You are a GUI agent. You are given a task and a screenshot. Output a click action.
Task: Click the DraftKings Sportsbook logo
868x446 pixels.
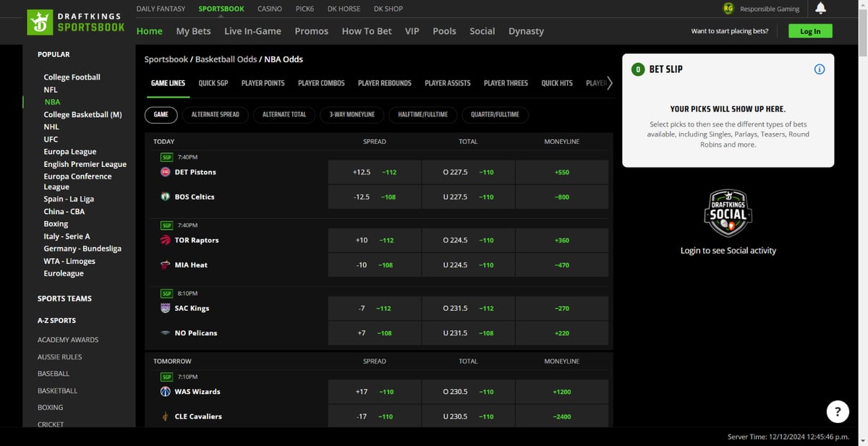click(x=76, y=22)
